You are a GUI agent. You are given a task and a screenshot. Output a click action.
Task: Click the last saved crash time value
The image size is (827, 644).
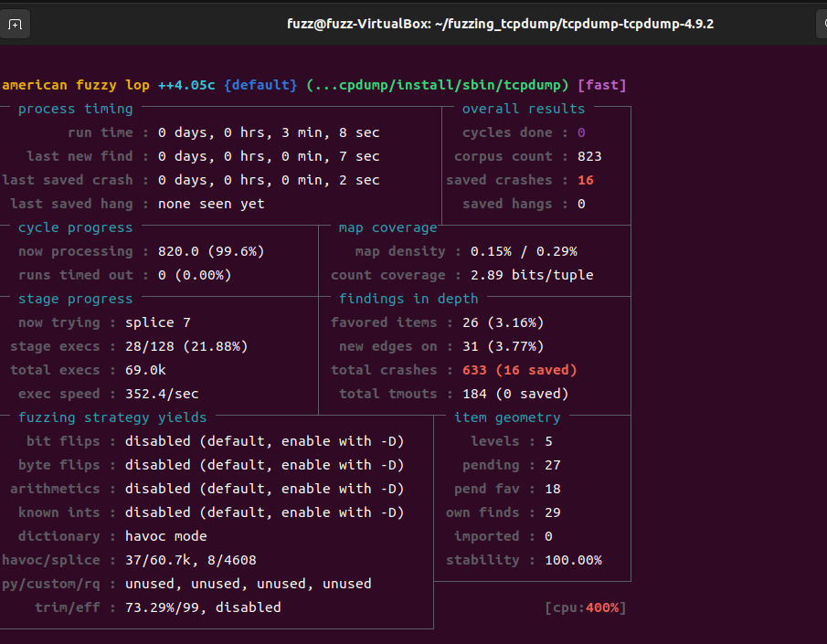tap(269, 180)
